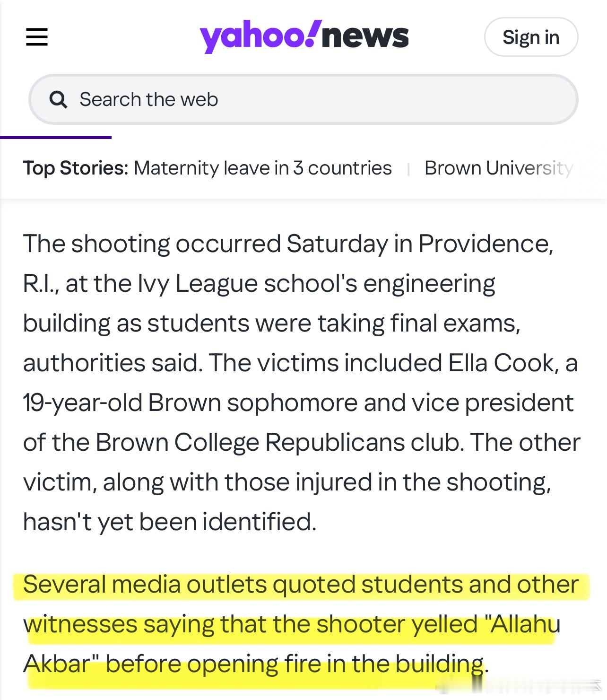Click the magnifying glass search icon
607x700 pixels.
[58, 100]
